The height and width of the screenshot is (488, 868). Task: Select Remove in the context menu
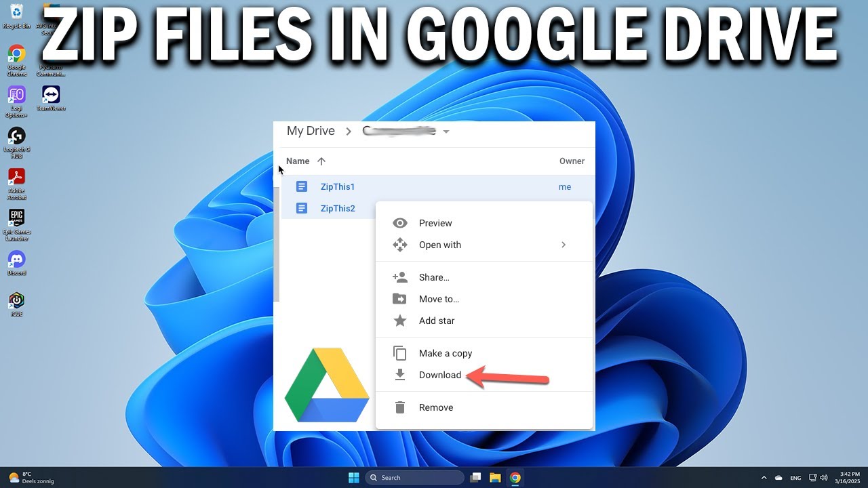tap(484, 407)
